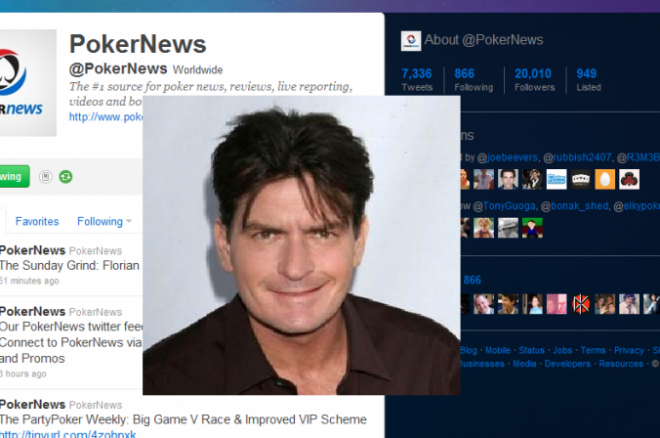Open the dark-haired face avatar beside the blue logo

[x=508, y=179]
